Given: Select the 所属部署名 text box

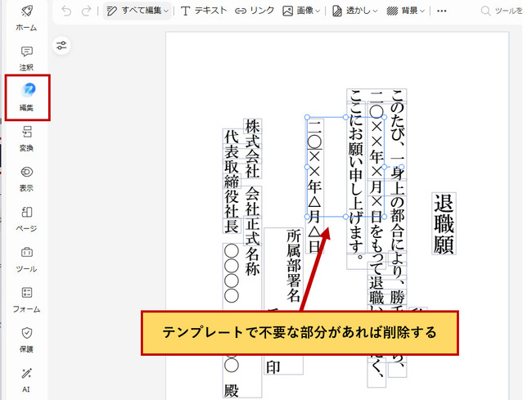Looking at the screenshot, I should pyautogui.click(x=294, y=265).
